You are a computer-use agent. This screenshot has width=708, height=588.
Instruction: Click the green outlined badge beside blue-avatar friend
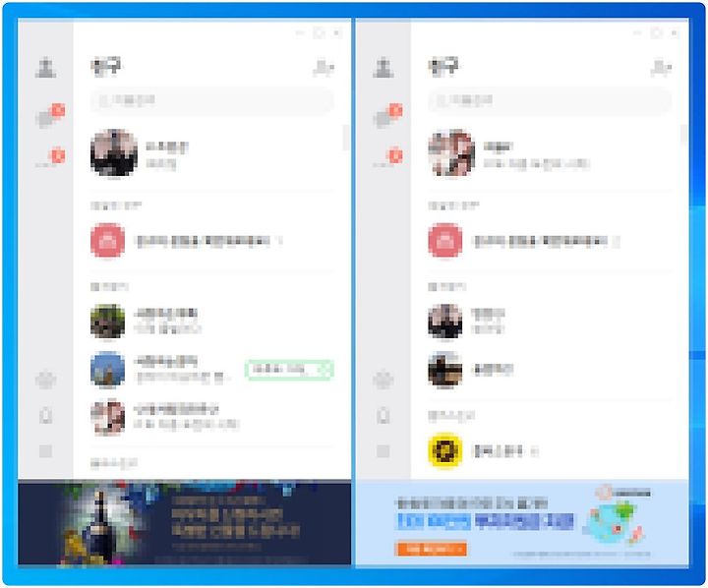[x=289, y=370]
